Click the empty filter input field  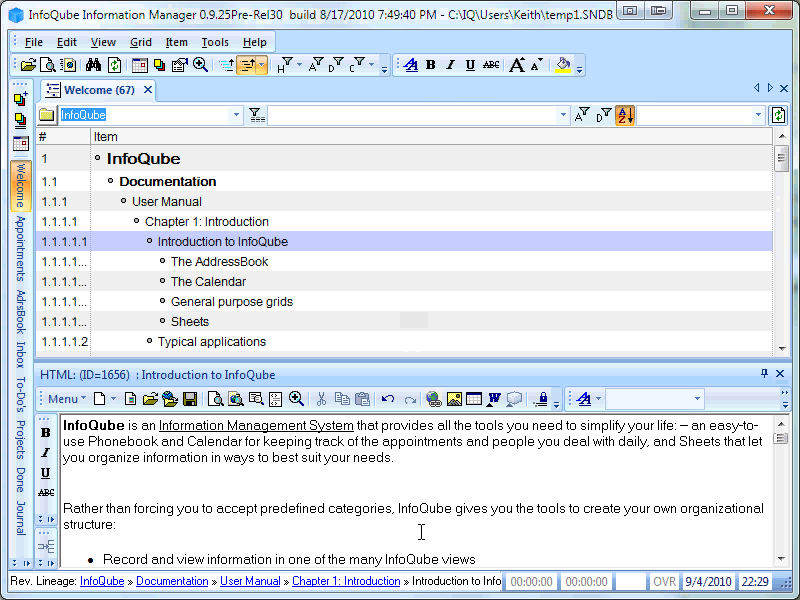pos(412,115)
